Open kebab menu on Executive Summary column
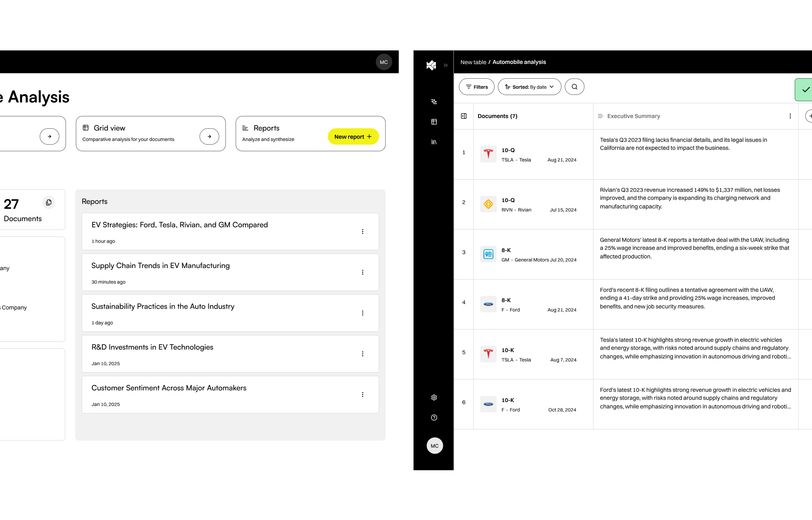 (x=790, y=116)
